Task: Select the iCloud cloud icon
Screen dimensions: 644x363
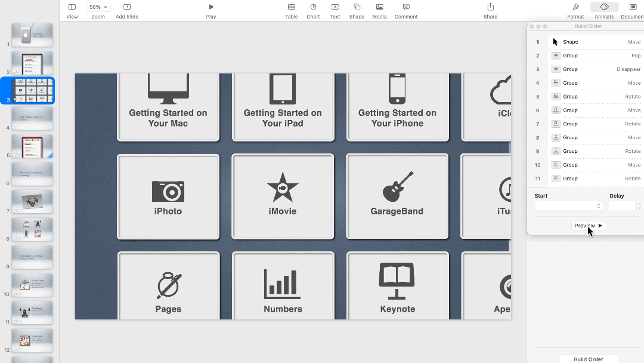Action: [501, 90]
